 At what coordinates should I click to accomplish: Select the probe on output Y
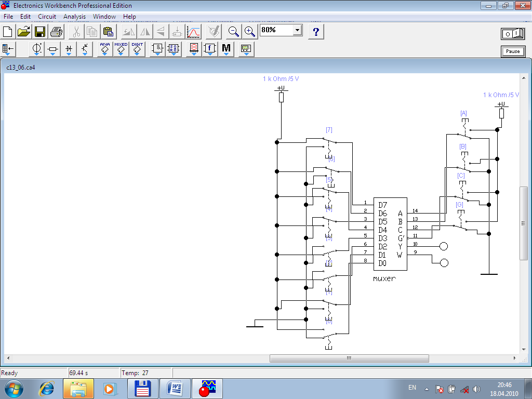(x=444, y=246)
